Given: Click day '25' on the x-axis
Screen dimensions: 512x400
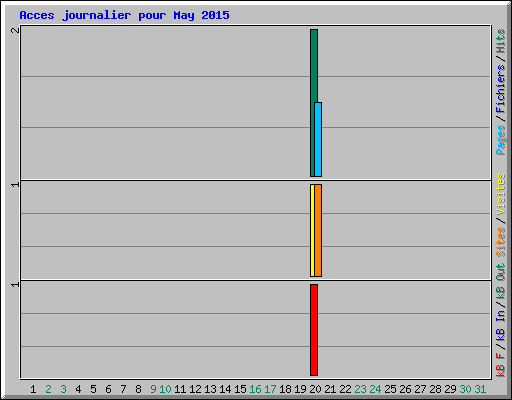Looking at the screenshot, I should coord(390,389).
